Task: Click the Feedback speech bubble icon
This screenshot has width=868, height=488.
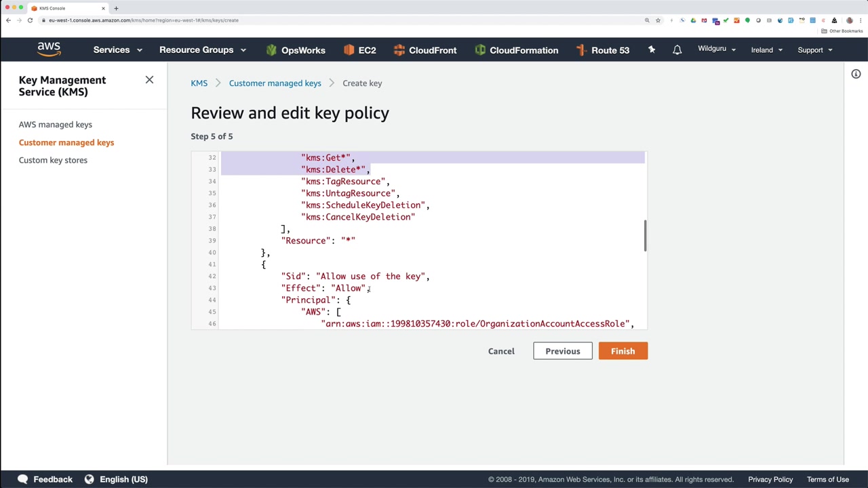Action: coord(23,479)
